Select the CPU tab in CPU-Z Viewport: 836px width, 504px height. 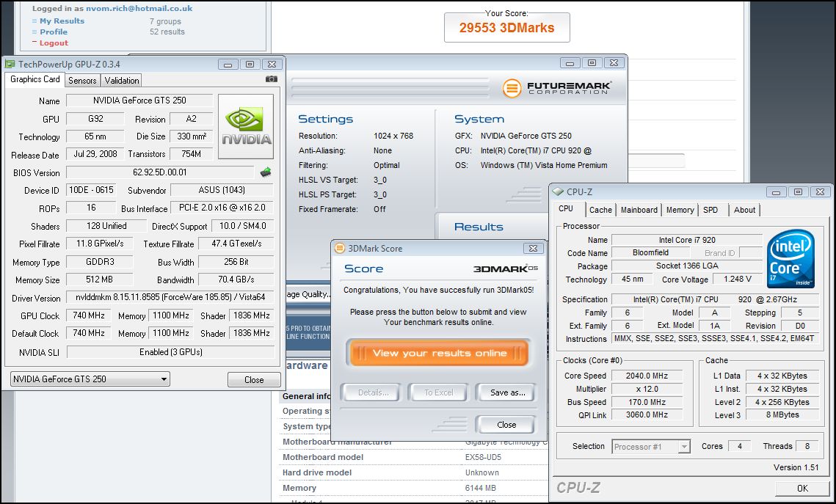click(x=566, y=209)
